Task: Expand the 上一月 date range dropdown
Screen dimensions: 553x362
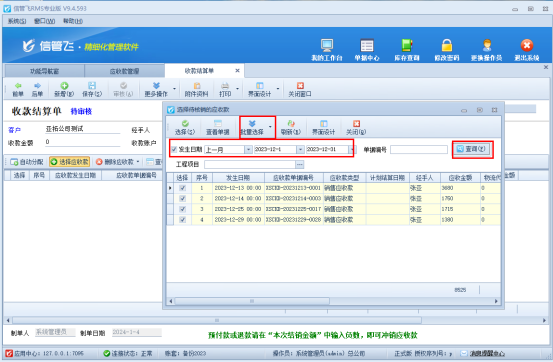Action: [x=248, y=150]
